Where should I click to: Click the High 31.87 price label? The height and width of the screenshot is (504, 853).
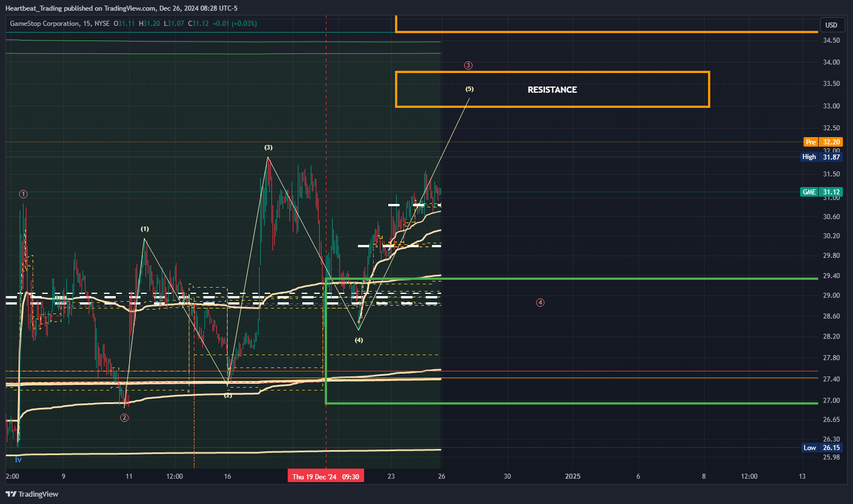(822, 157)
